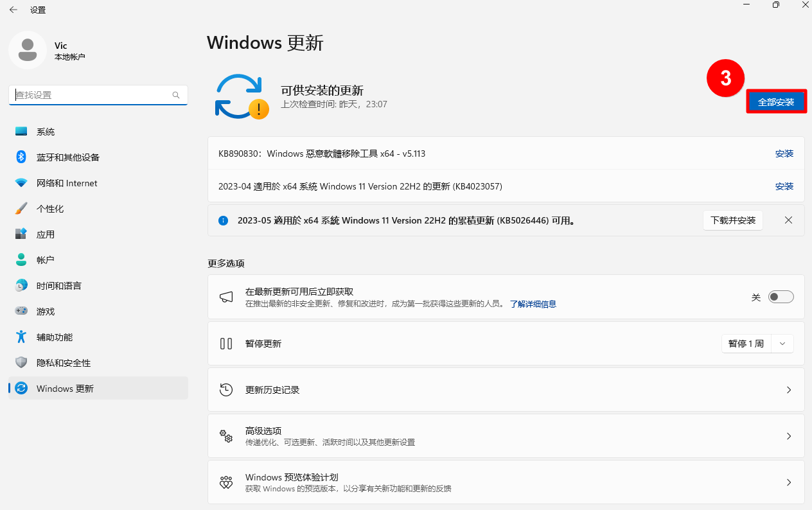Viewport: 812px width, 510px height.
Task: Click the Personalization paintbrush icon
Action: [21, 209]
